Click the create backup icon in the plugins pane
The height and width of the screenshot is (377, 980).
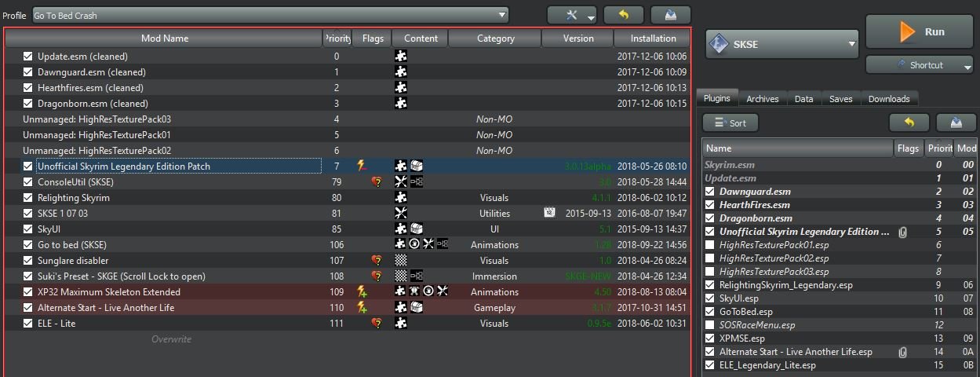(x=956, y=123)
